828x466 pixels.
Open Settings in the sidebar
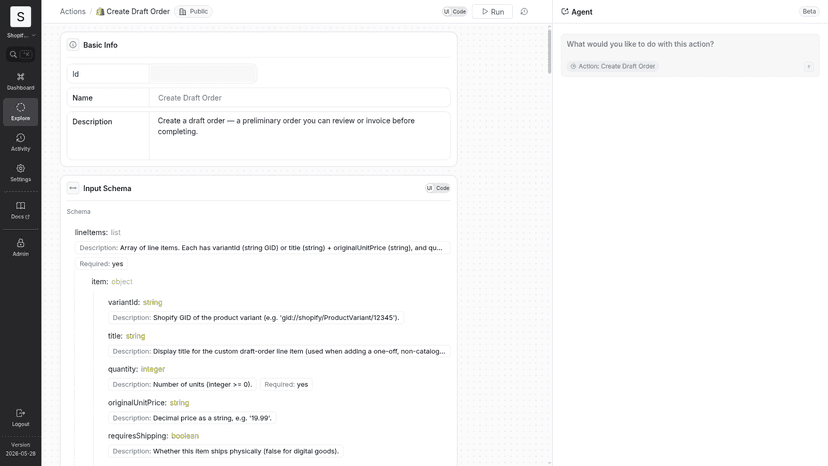(x=21, y=173)
